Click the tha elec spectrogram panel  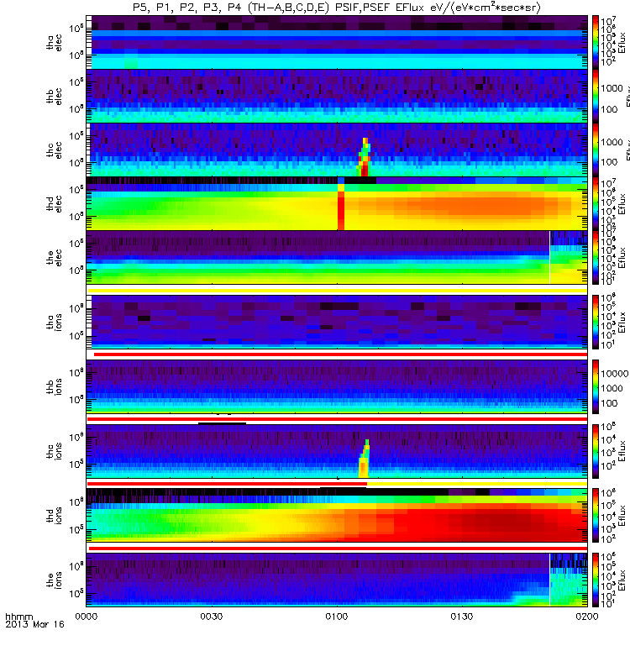point(337,42)
